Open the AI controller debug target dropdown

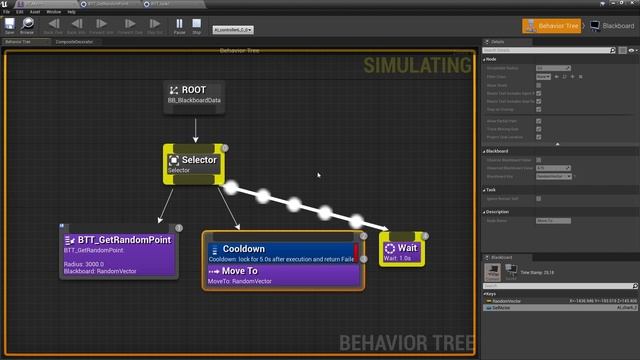[233, 30]
